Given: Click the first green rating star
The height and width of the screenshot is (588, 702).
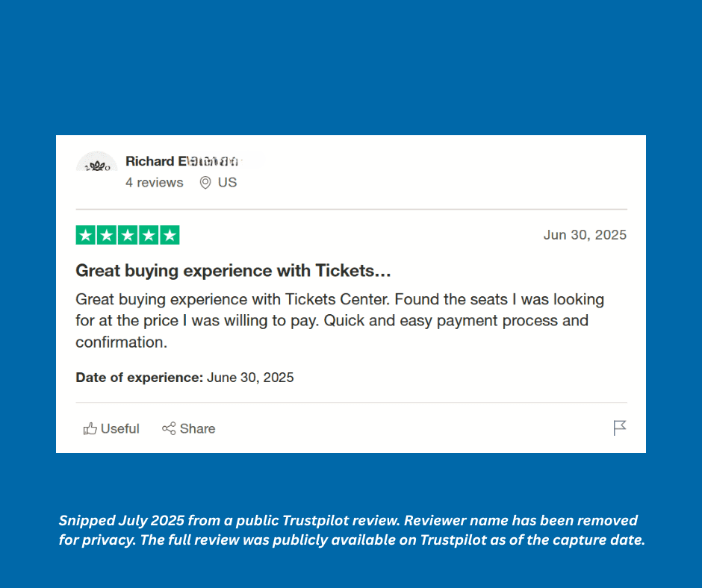Looking at the screenshot, I should (x=86, y=235).
